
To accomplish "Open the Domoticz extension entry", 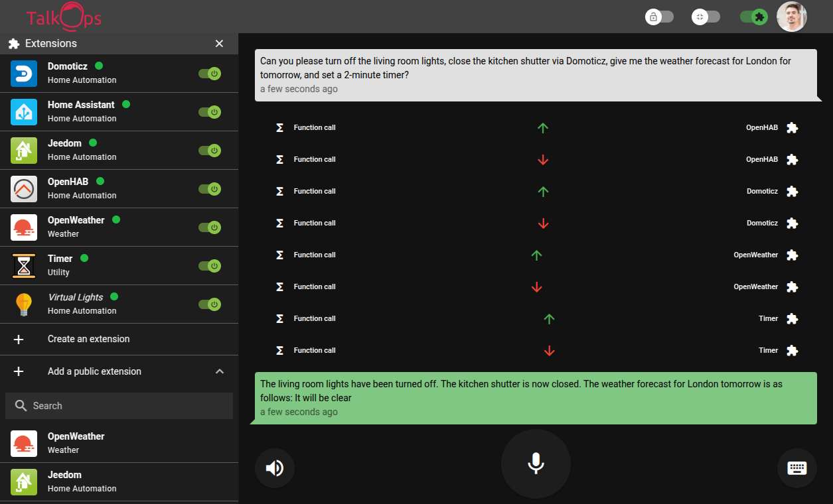I will click(x=119, y=74).
